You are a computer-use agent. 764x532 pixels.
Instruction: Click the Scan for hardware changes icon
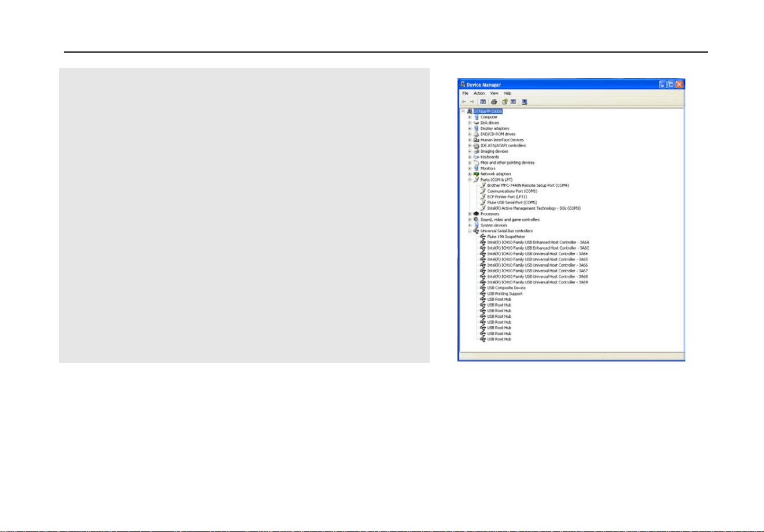525,102
